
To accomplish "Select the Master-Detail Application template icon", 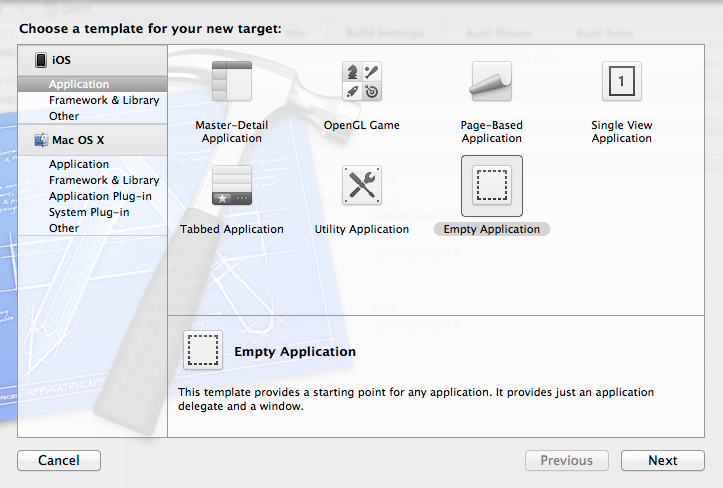I will coord(232,81).
